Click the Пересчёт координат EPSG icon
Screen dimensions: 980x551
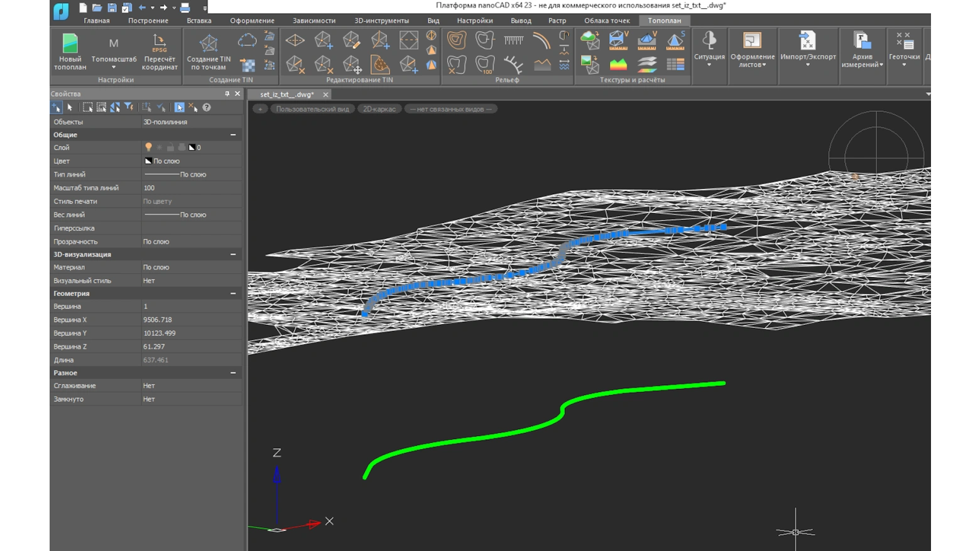(x=159, y=43)
